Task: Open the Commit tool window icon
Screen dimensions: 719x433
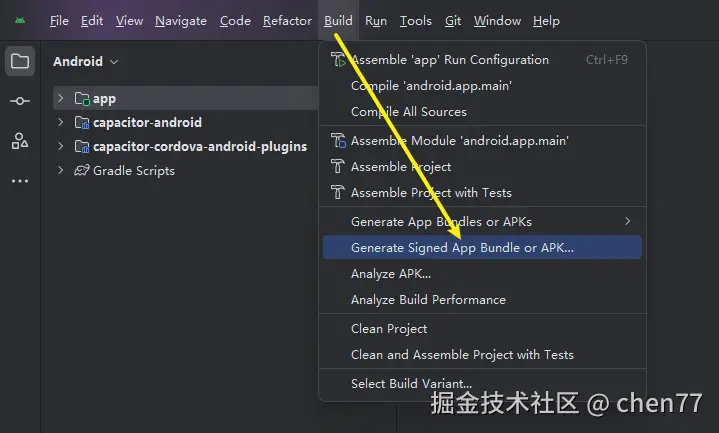Action: [20, 101]
